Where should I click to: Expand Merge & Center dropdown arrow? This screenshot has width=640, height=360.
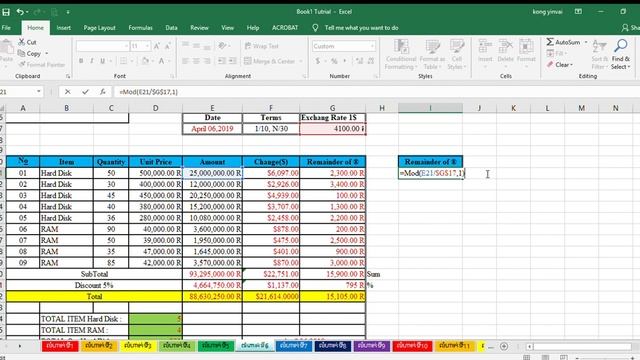pos(301,61)
